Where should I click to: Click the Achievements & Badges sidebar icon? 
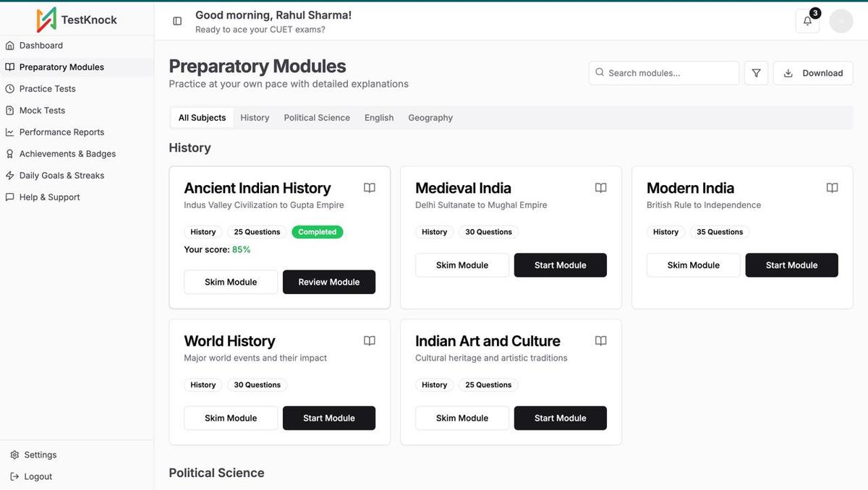pos(9,153)
